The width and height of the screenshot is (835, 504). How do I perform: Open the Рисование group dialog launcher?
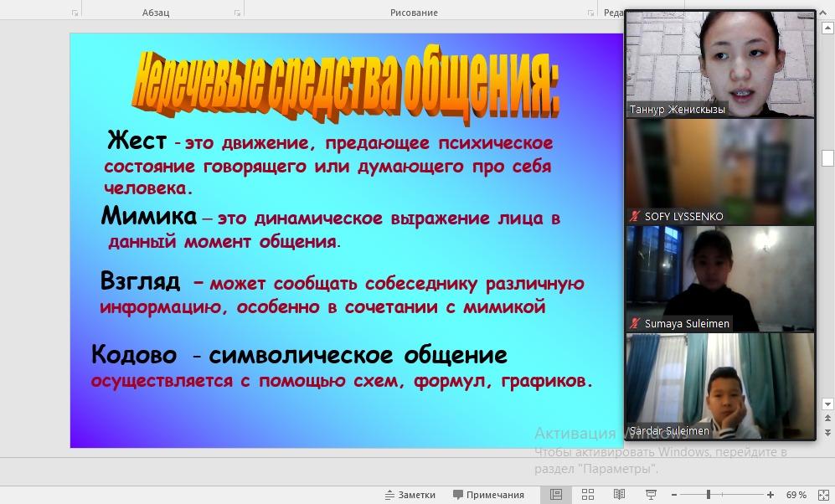point(590,13)
